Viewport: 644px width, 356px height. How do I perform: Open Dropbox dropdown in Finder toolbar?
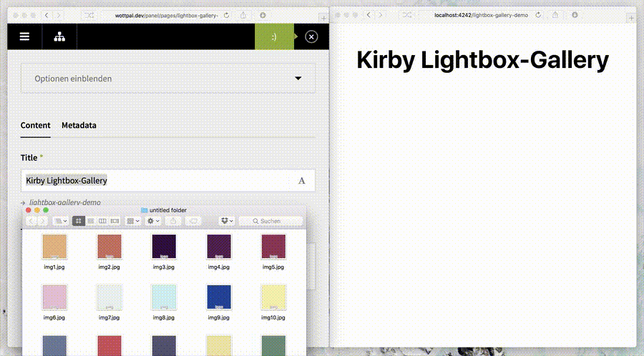pyautogui.click(x=227, y=221)
